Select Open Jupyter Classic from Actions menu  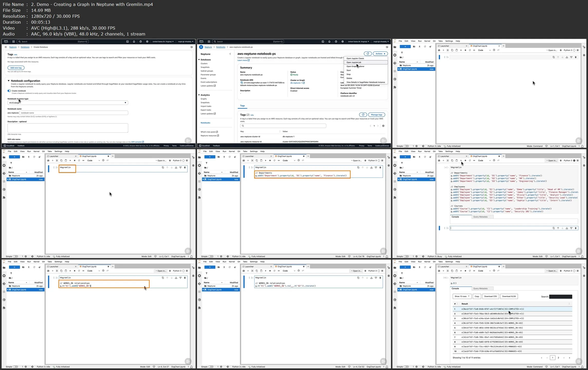pos(366,58)
